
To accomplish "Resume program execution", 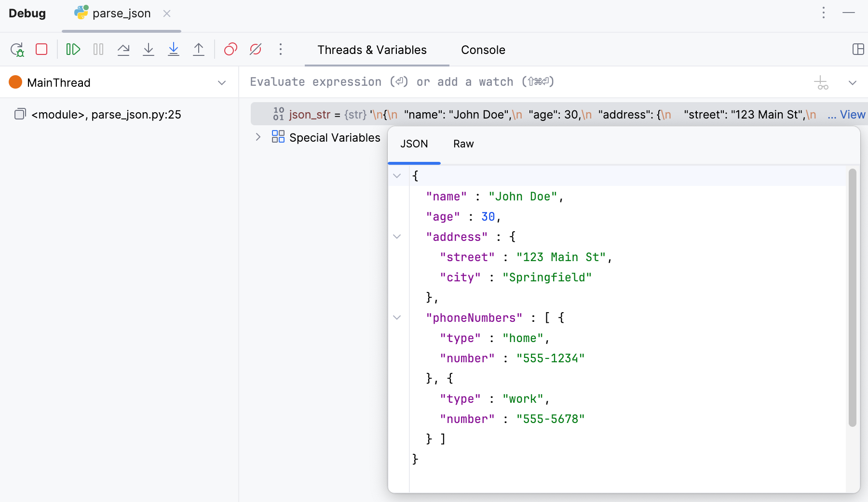I will 73,49.
